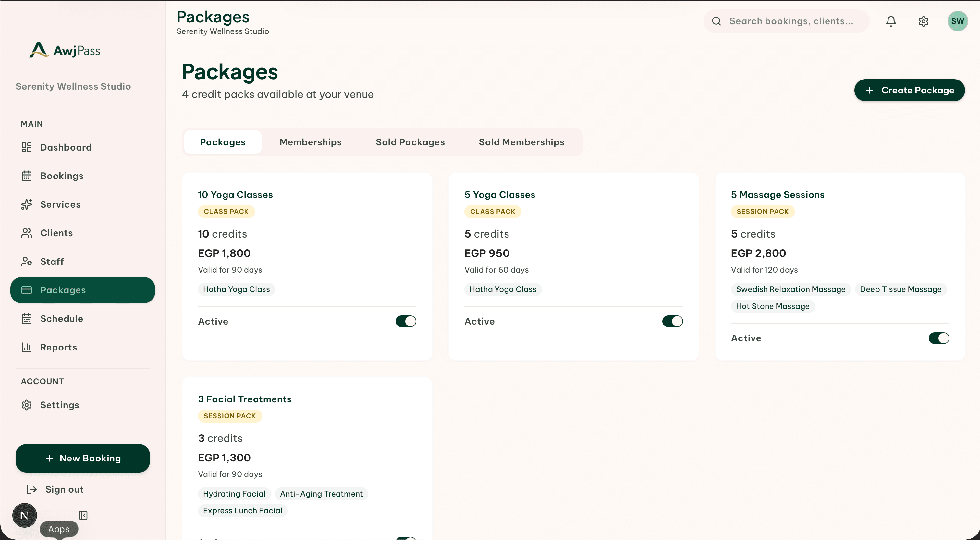Open account Settings in sidebar
Image resolution: width=980 pixels, height=540 pixels.
(82, 405)
